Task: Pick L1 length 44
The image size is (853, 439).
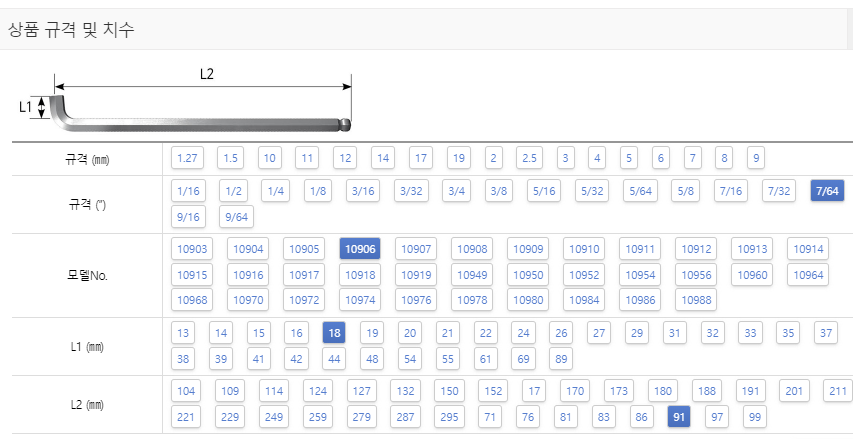Action: [x=334, y=358]
